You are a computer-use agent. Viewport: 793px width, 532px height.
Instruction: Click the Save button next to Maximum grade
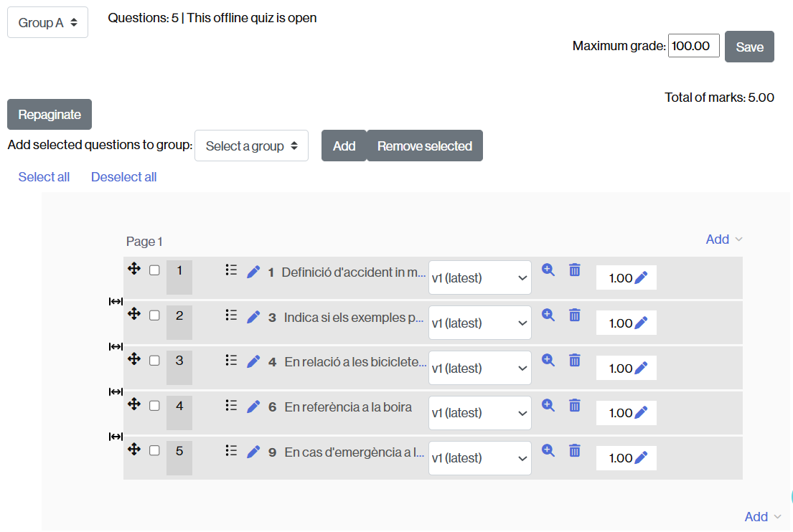pos(749,46)
